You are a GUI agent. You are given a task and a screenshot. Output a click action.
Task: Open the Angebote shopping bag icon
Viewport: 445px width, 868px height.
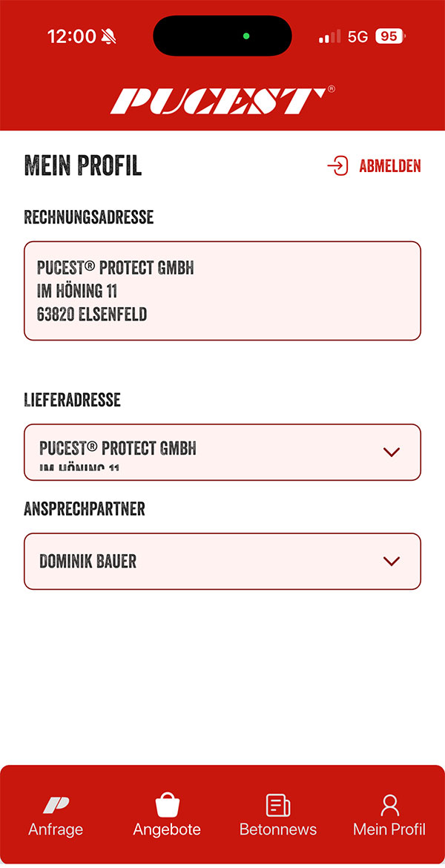coord(167,804)
